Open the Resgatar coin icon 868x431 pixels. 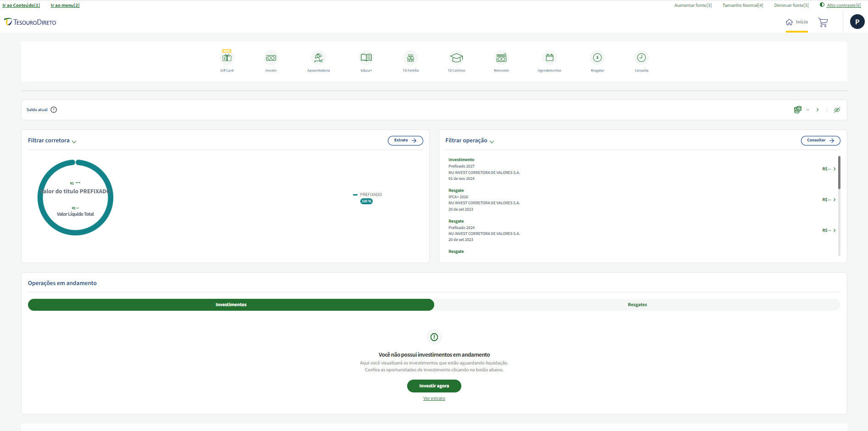click(597, 58)
